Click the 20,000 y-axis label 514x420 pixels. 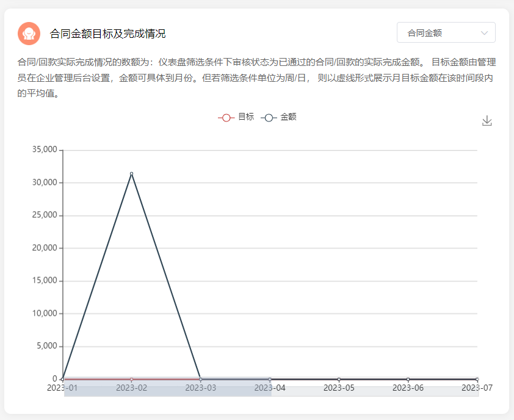tap(43, 248)
